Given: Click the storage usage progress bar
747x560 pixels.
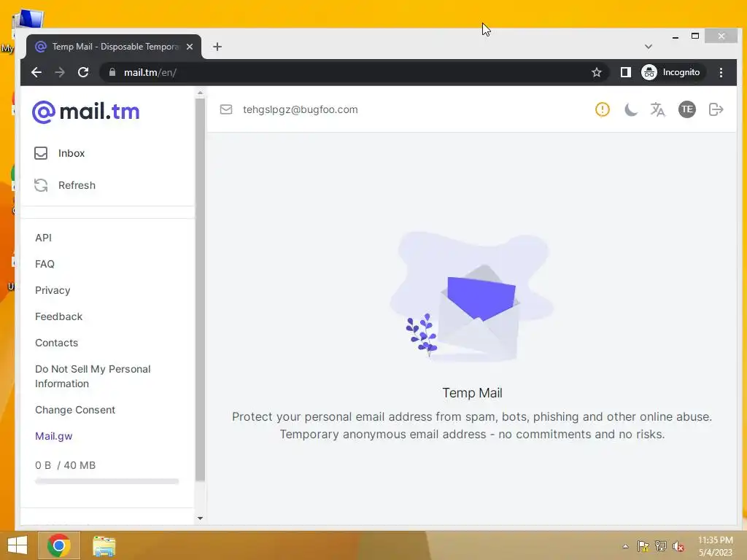Looking at the screenshot, I should click(x=107, y=481).
